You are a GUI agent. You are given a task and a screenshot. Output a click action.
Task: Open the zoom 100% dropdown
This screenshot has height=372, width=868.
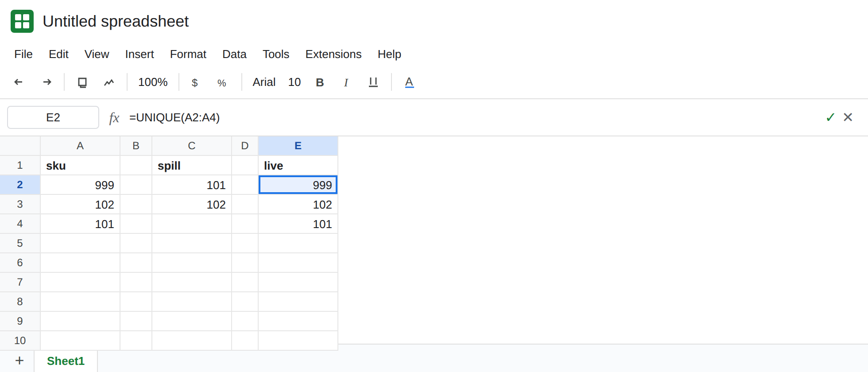153,82
